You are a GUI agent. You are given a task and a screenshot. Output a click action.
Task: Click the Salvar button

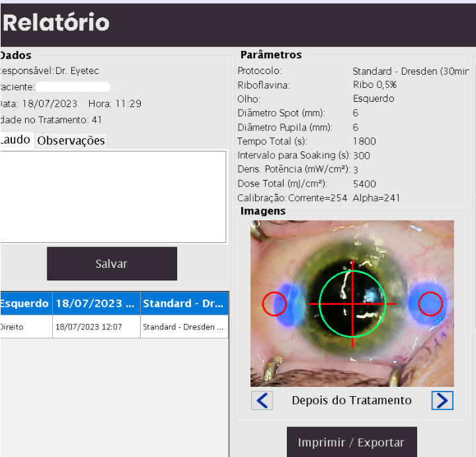(112, 264)
